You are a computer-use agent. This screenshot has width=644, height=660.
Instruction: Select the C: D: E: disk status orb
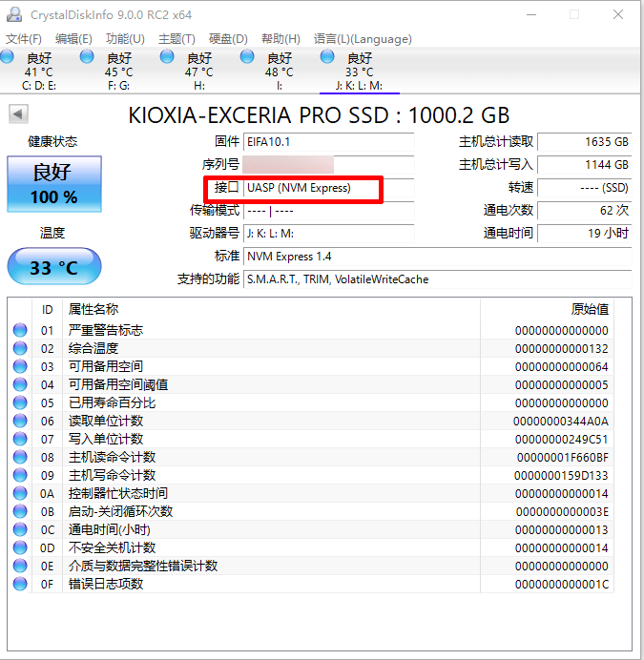coord(8,57)
